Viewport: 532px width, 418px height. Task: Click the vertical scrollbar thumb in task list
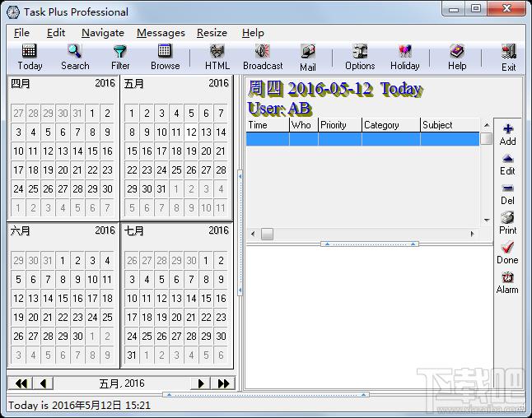487,138
